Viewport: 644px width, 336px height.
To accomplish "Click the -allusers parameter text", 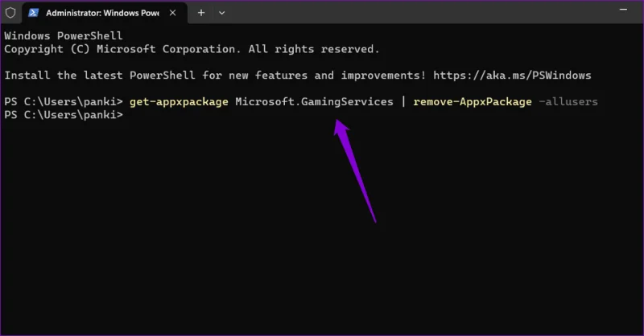I will [x=568, y=102].
